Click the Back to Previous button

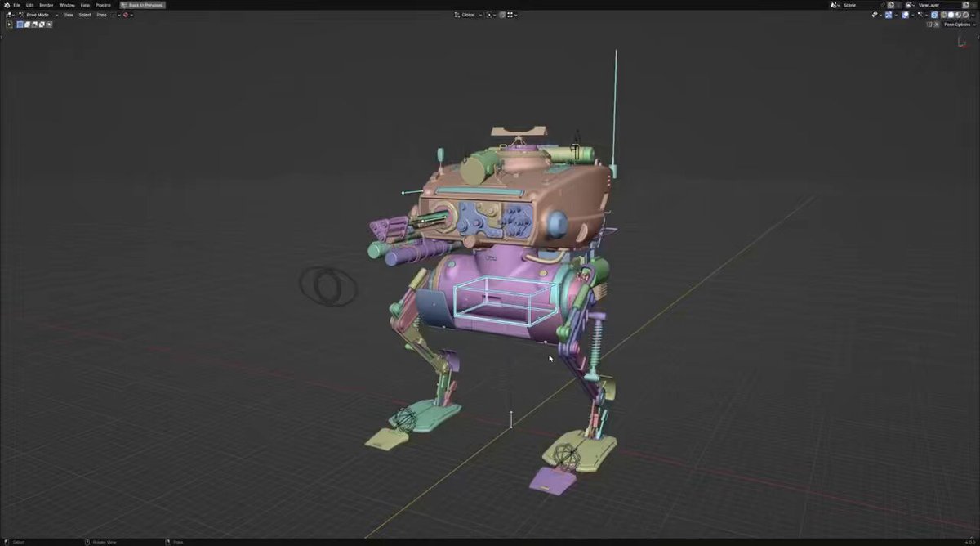point(143,5)
